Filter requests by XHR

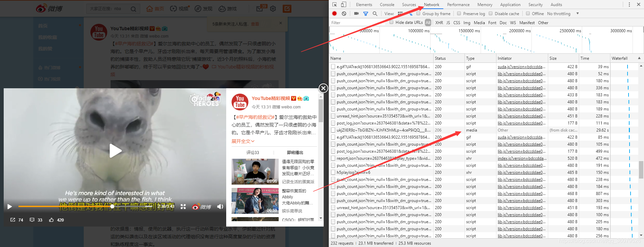pyautogui.click(x=439, y=22)
